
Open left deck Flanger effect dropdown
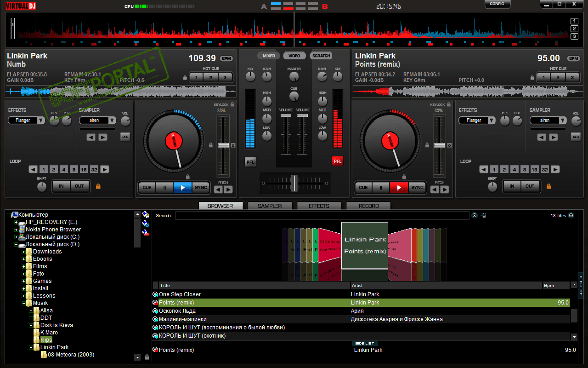(27, 121)
